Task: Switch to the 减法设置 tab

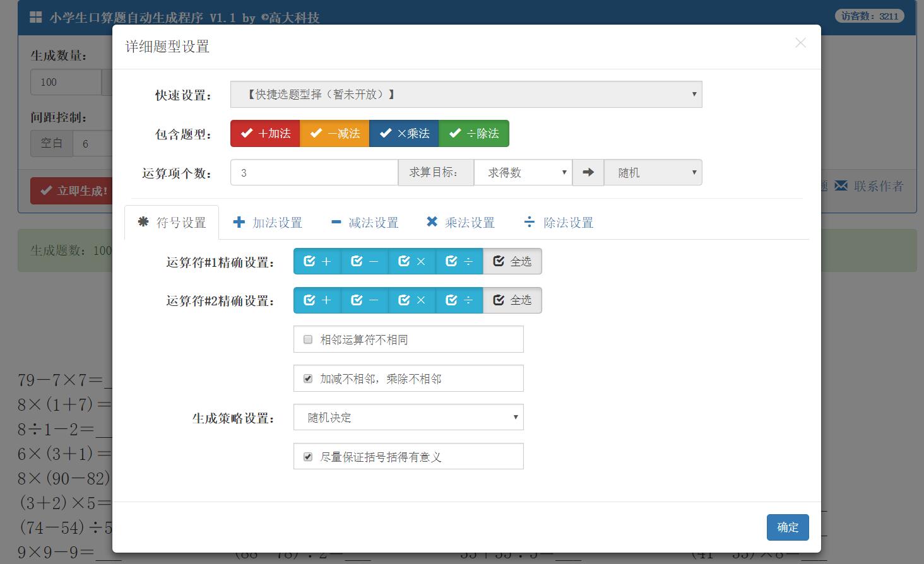Action: (x=364, y=223)
